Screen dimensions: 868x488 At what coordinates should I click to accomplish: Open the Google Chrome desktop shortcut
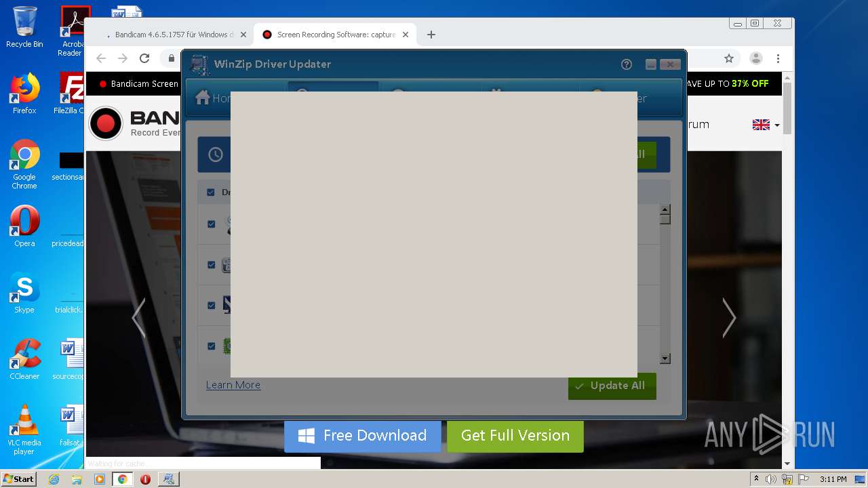pyautogui.click(x=24, y=164)
